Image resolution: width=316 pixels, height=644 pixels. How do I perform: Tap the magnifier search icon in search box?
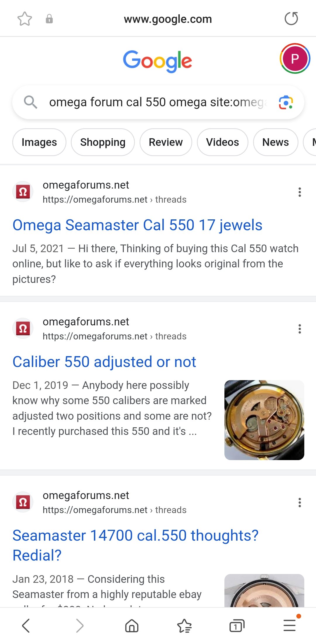30,102
